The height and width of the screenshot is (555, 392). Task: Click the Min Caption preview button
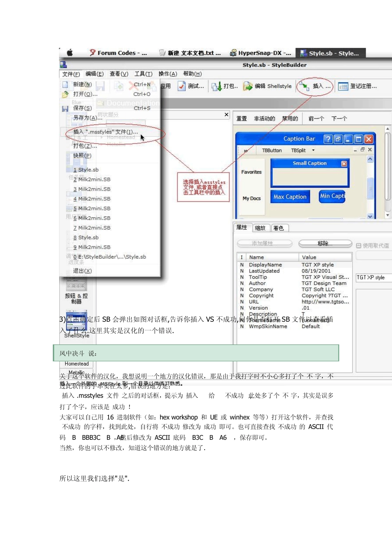pos(332,196)
